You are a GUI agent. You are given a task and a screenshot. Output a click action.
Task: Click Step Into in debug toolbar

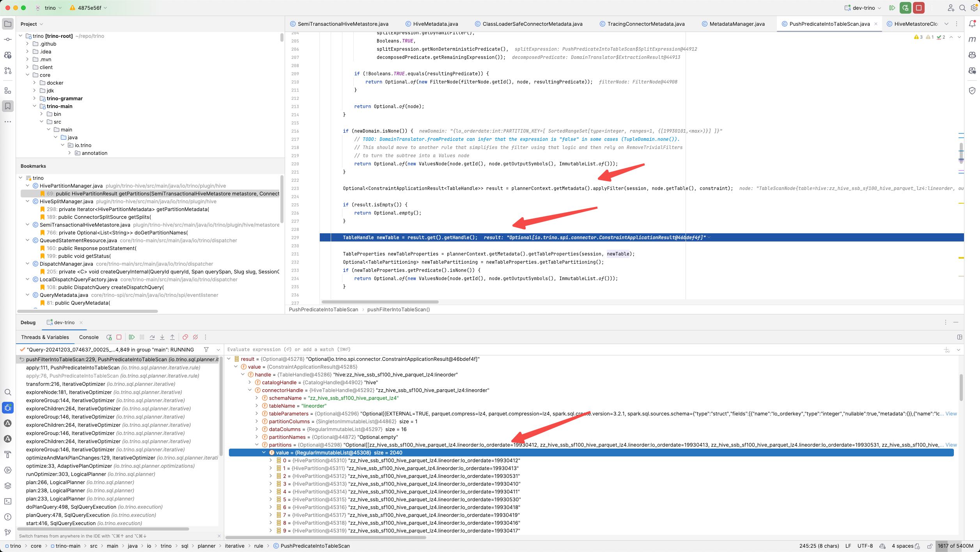pyautogui.click(x=162, y=337)
